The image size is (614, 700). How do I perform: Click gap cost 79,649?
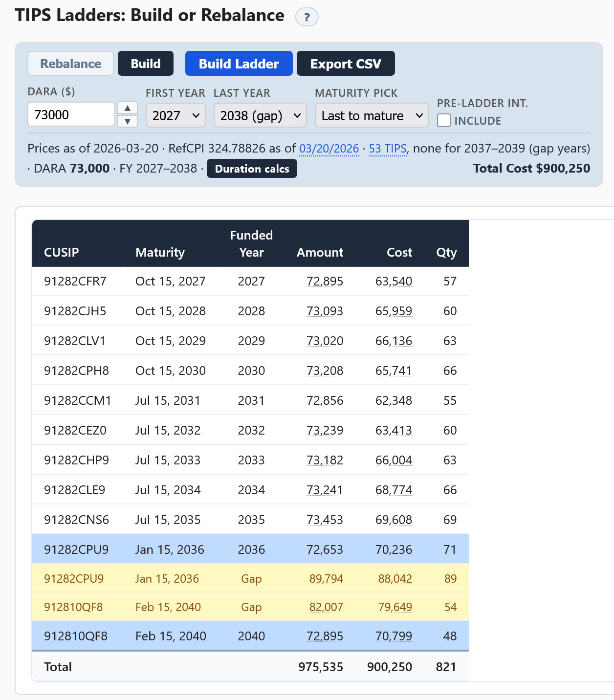pos(395,607)
